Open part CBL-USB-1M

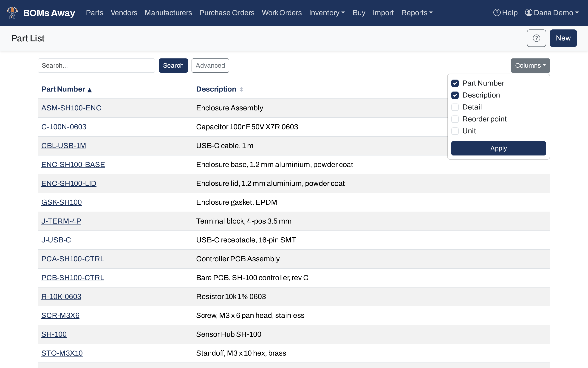(64, 146)
